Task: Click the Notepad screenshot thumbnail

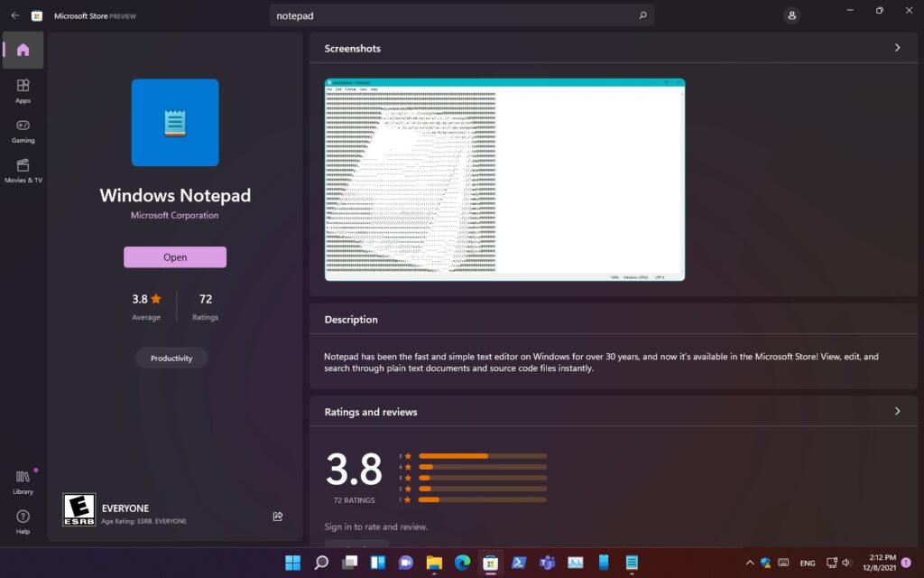Action: click(x=504, y=180)
